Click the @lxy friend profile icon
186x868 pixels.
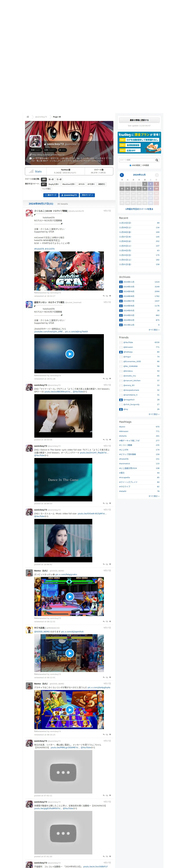[121, 409]
